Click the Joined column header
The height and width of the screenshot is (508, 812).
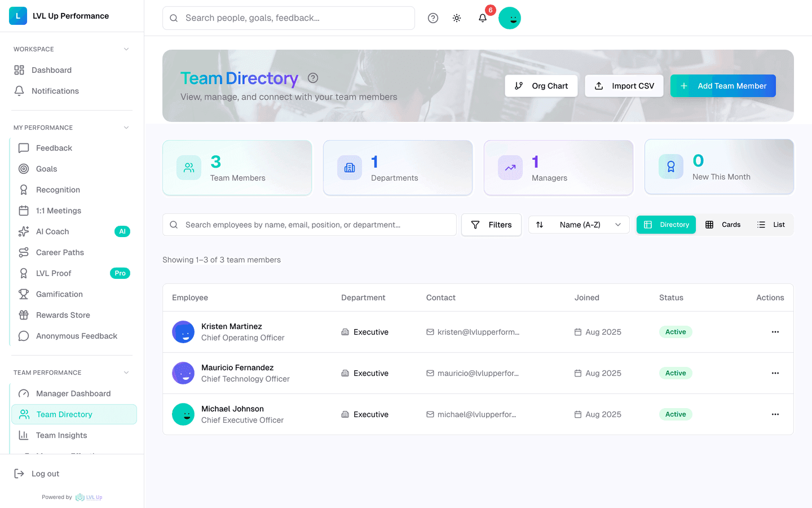(x=587, y=297)
